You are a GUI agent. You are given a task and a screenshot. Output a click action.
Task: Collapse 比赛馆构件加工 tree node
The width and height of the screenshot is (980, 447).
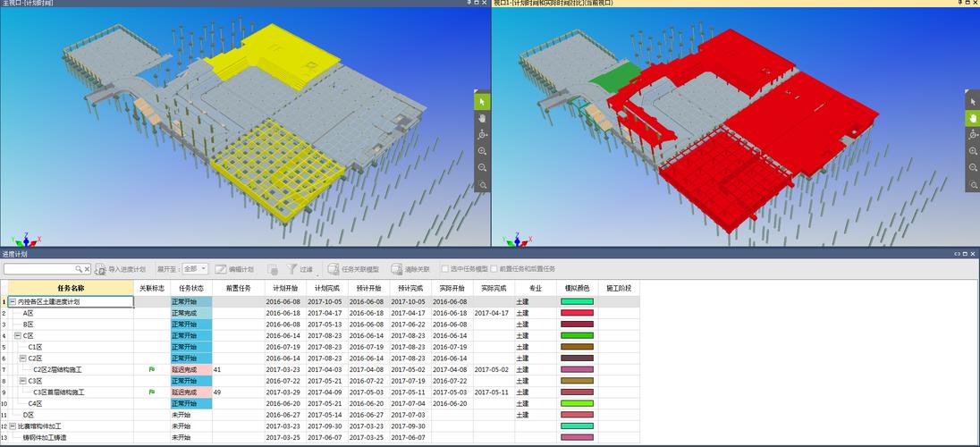point(12,426)
